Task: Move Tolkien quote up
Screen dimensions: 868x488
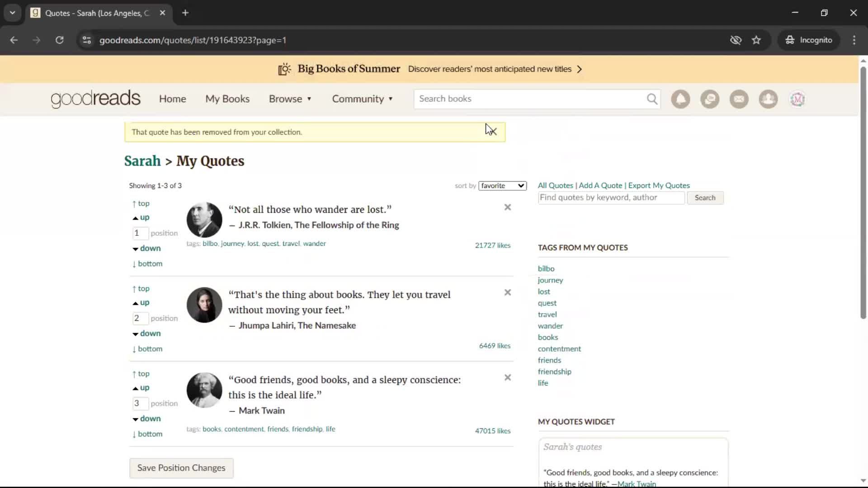Action: click(141, 217)
